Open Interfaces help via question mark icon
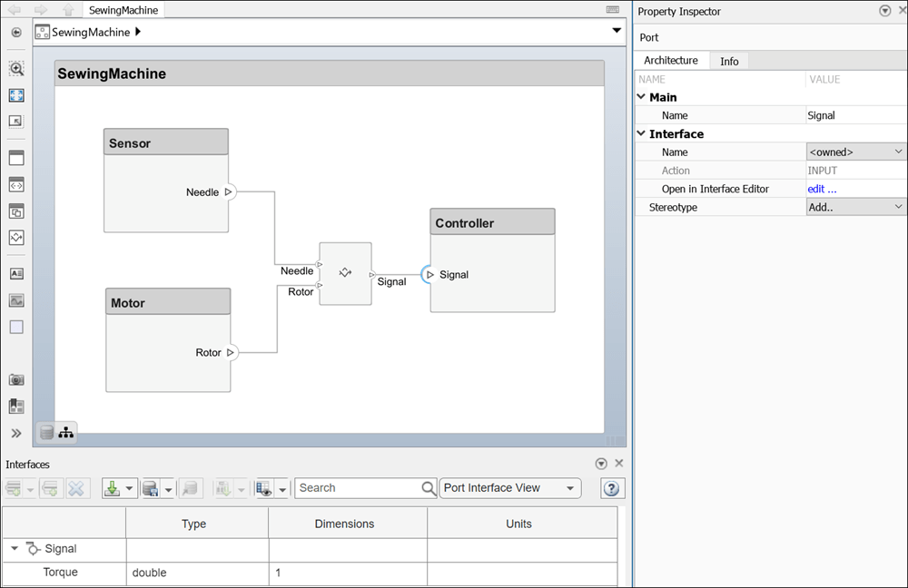 point(613,488)
